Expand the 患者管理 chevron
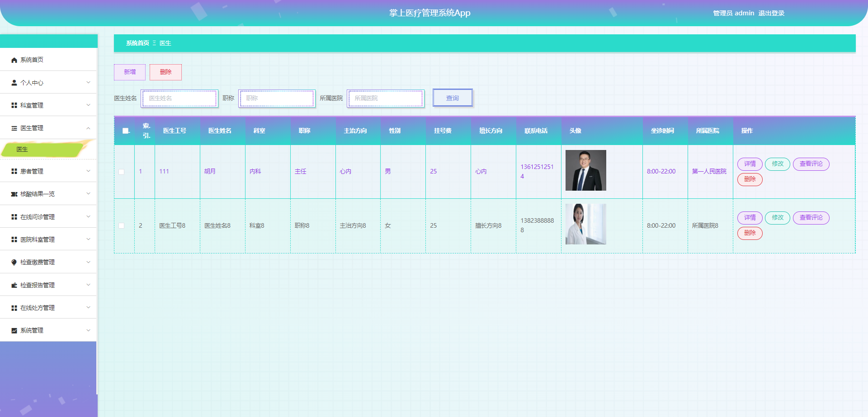This screenshot has height=417, width=868. pos(88,171)
